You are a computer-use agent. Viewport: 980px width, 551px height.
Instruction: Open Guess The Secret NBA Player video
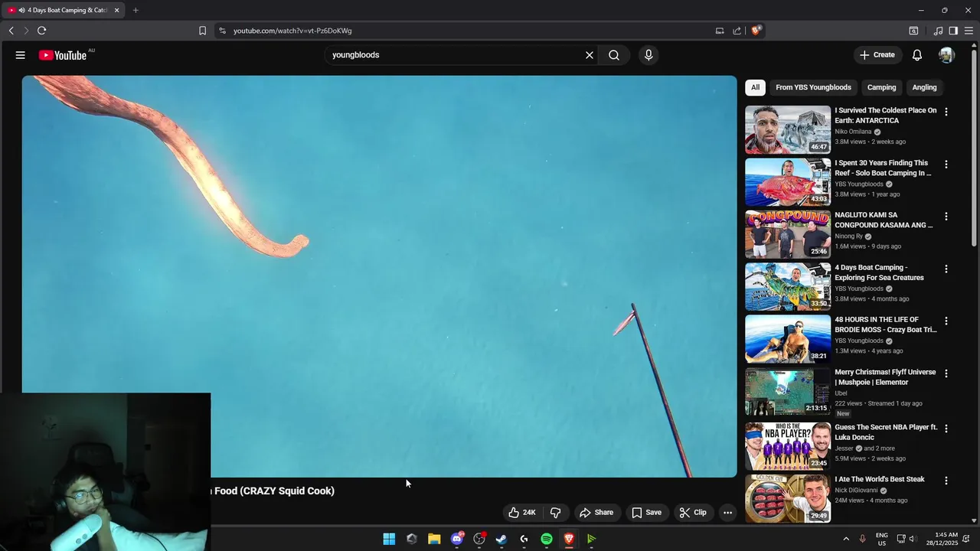tap(886, 432)
